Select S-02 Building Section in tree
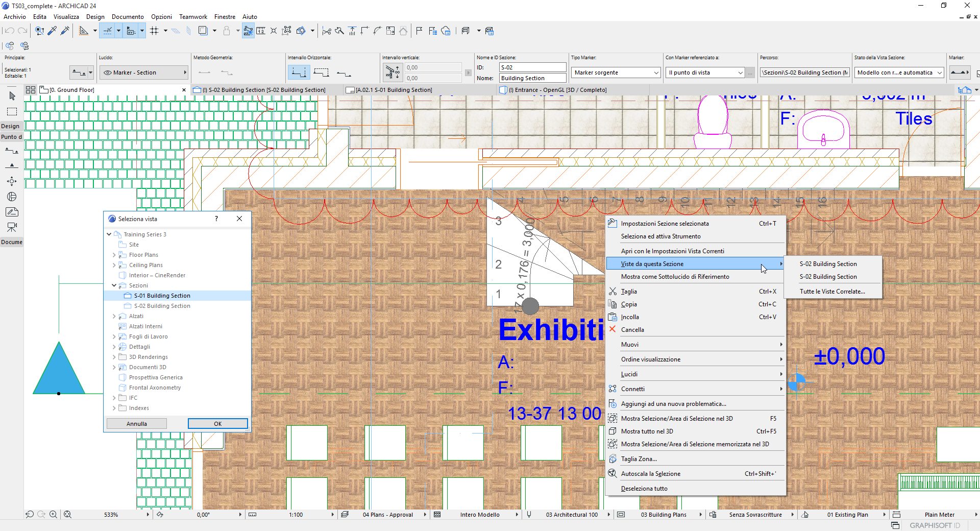Image resolution: width=980 pixels, height=531 pixels. click(x=162, y=306)
